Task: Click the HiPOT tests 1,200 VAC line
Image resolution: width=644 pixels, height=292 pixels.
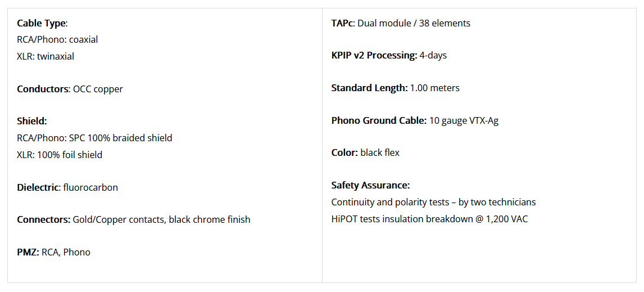Action: click(x=429, y=219)
